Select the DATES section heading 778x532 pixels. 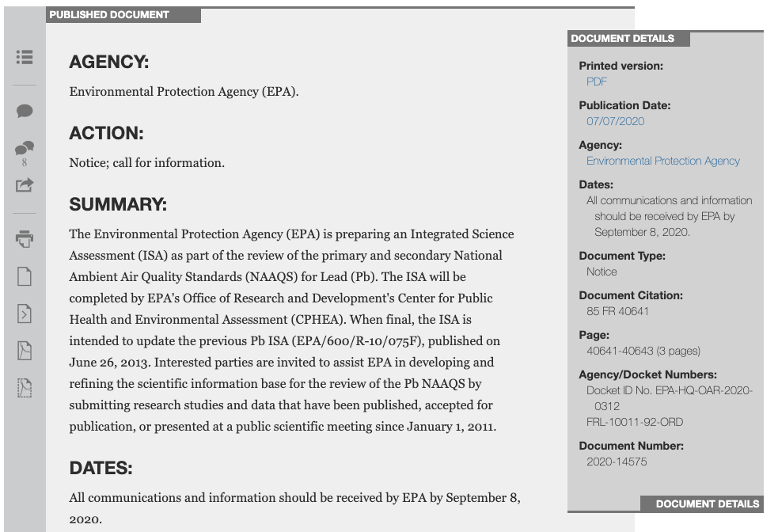(x=101, y=468)
